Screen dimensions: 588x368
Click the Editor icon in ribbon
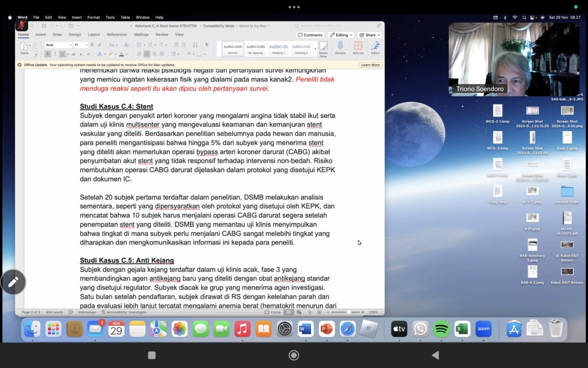375,46
